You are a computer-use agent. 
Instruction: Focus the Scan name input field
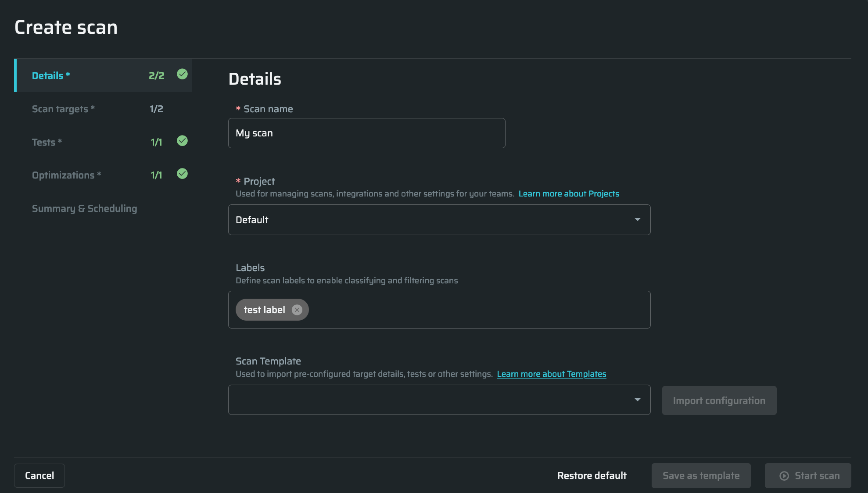366,133
